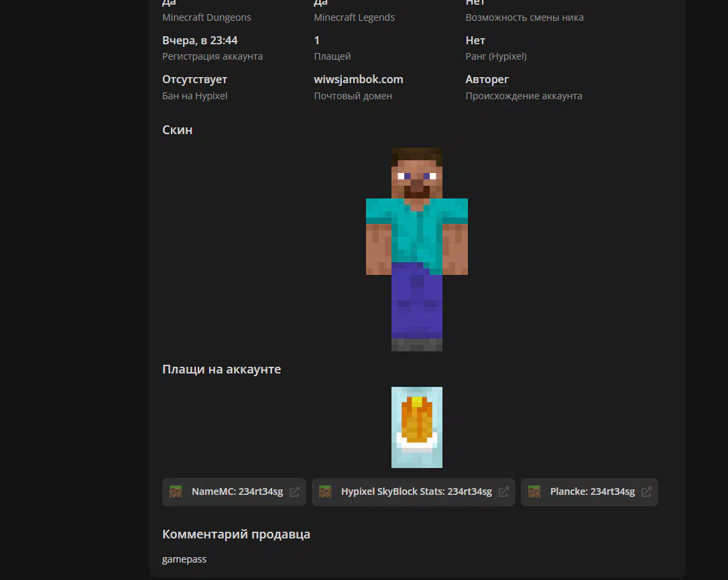Click the gamepass seller comment text
Screen dimensions: 728x580
pyautogui.click(x=184, y=559)
